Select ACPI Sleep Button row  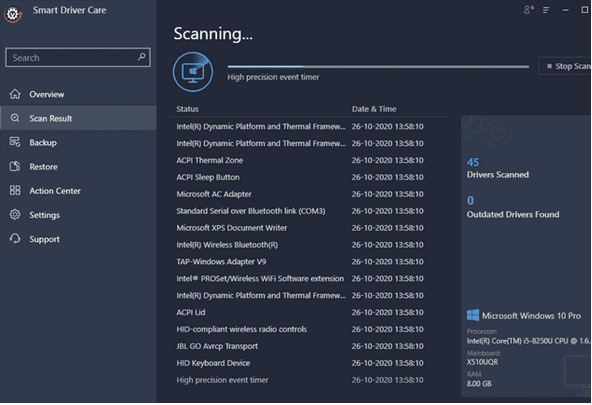(x=310, y=177)
